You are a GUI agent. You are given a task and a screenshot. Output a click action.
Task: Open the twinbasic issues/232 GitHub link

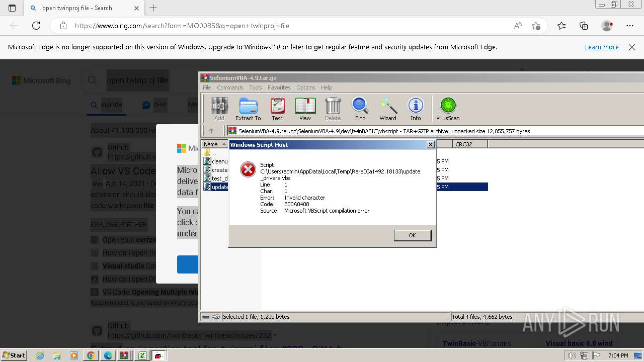tap(189, 335)
